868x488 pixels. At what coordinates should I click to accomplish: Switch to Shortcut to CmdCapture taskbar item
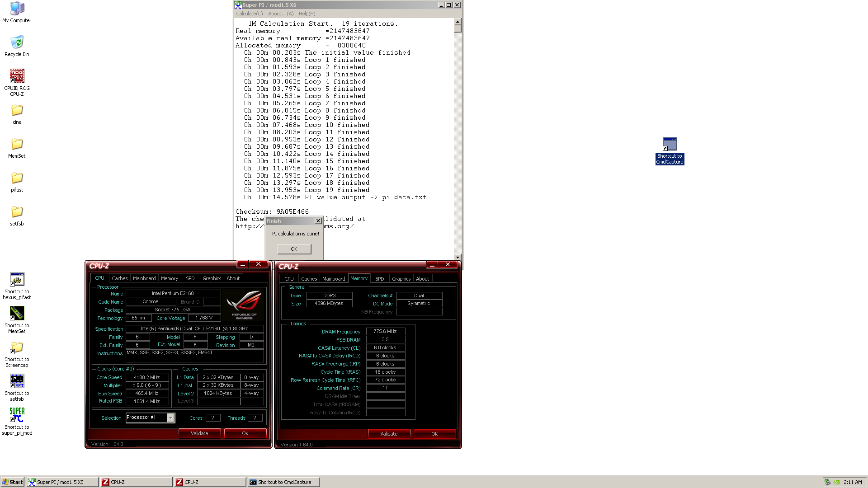click(x=284, y=482)
